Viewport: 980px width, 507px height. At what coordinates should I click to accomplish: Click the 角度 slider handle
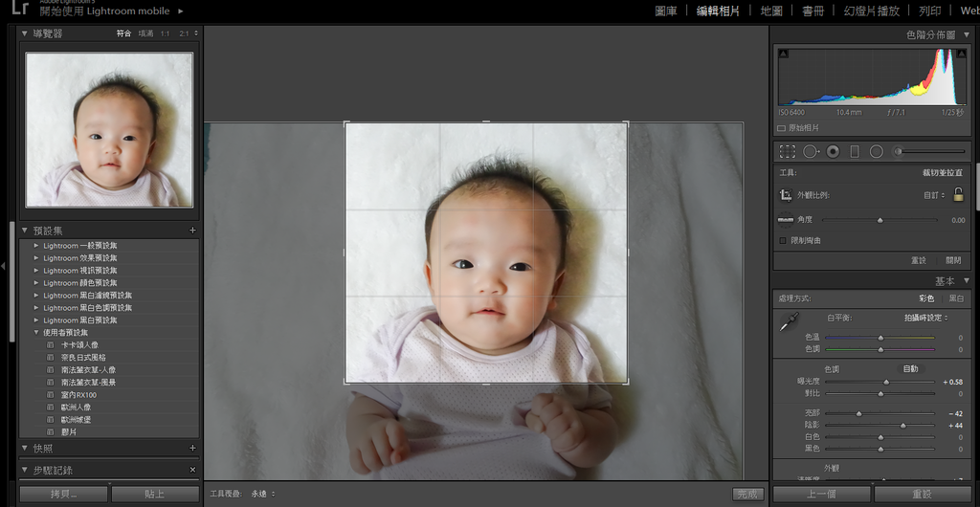point(880,220)
